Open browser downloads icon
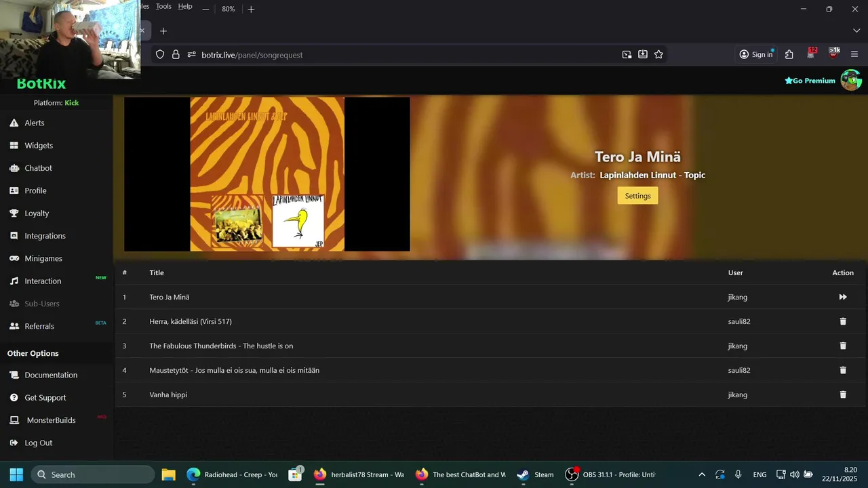 pos(642,54)
